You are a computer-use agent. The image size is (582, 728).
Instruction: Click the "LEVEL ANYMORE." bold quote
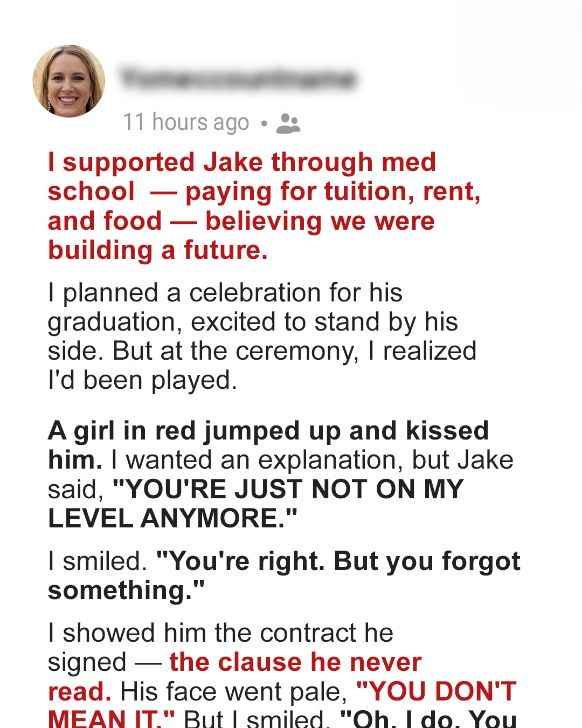coord(172,518)
